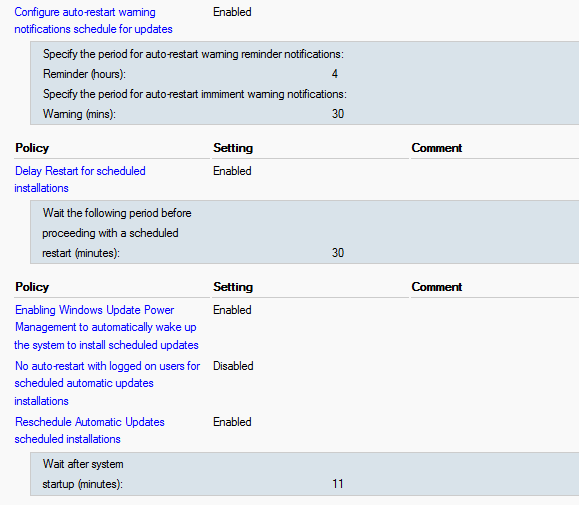Select the restart (minutes) value 30
Viewport: 579px width, 505px height.
click(x=338, y=253)
